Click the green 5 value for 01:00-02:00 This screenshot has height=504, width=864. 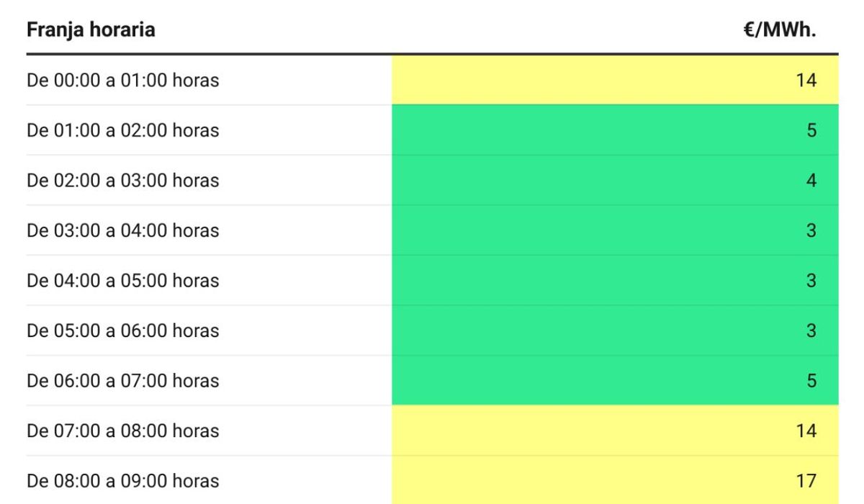coord(811,130)
